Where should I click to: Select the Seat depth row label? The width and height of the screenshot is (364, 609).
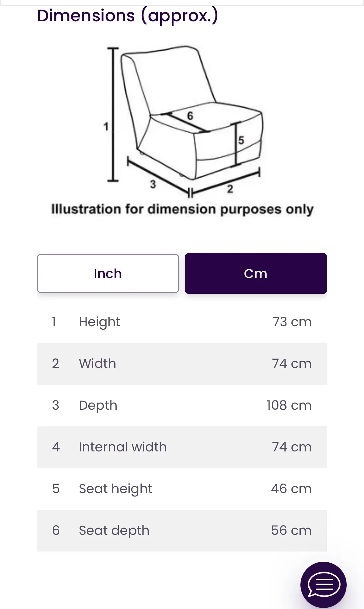[114, 531]
